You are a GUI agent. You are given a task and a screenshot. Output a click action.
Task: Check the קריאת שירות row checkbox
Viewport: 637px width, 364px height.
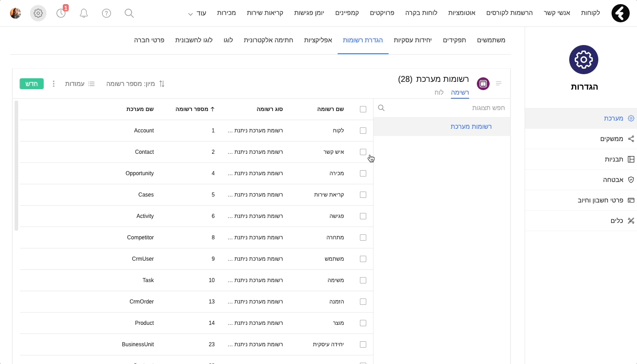point(363,195)
